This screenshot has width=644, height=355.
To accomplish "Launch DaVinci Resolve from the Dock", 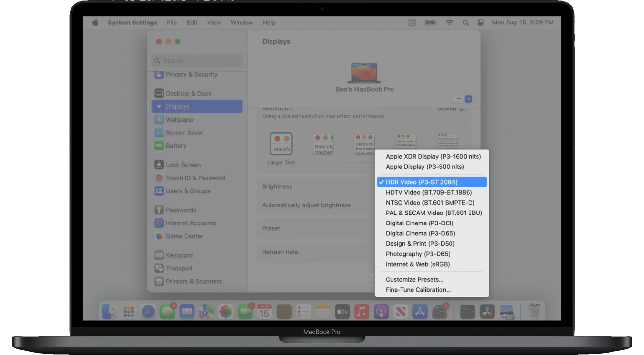I will (487, 311).
